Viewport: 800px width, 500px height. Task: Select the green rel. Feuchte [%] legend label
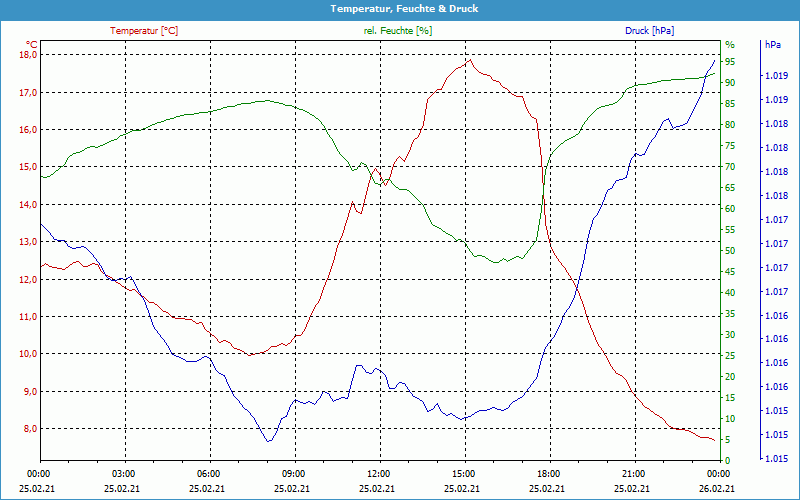point(397,31)
